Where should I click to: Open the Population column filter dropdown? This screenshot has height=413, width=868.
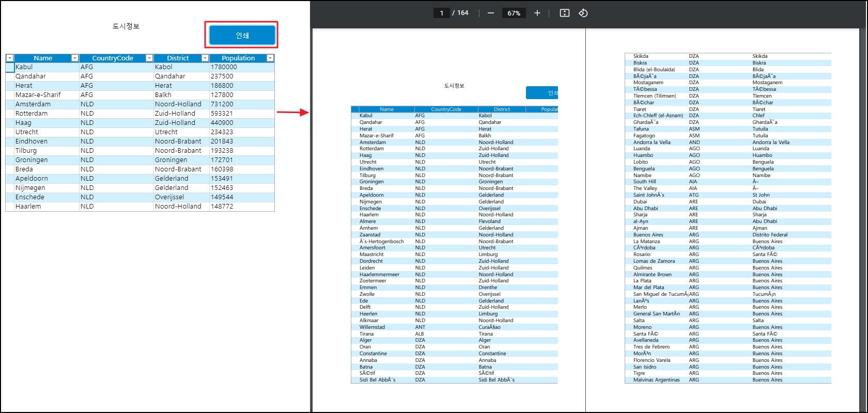pyautogui.click(x=270, y=58)
